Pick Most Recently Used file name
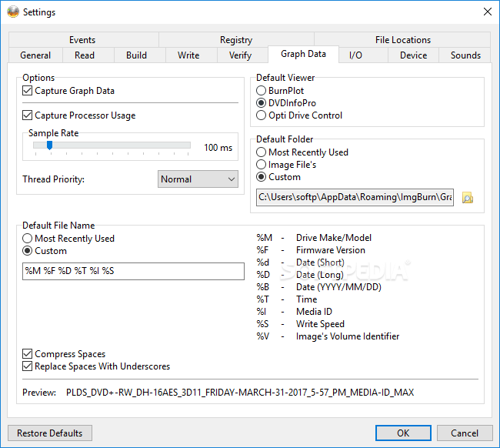The image size is (500, 448). pyautogui.click(x=28, y=239)
